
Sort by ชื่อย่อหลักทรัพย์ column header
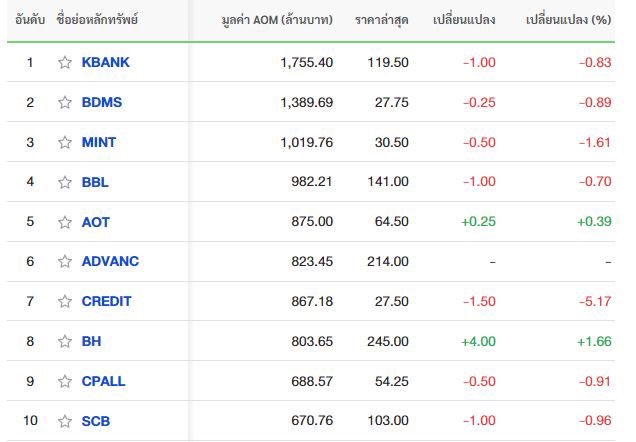click(97, 19)
